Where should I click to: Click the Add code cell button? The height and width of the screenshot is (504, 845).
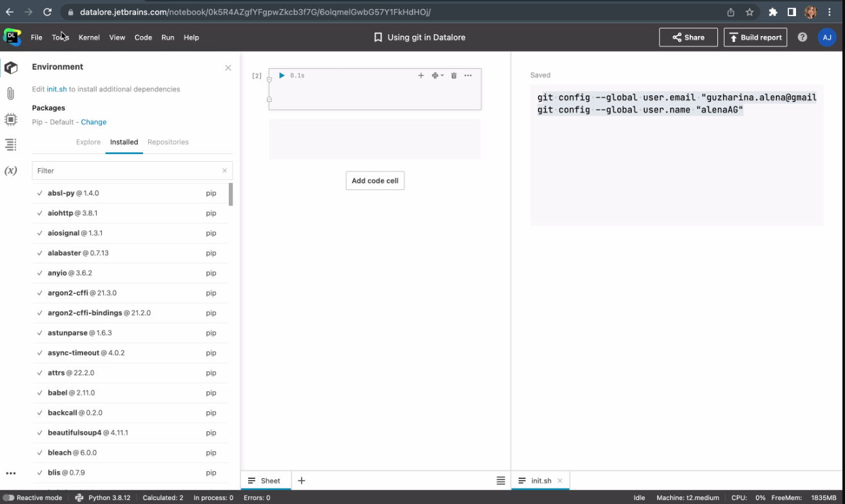375,181
